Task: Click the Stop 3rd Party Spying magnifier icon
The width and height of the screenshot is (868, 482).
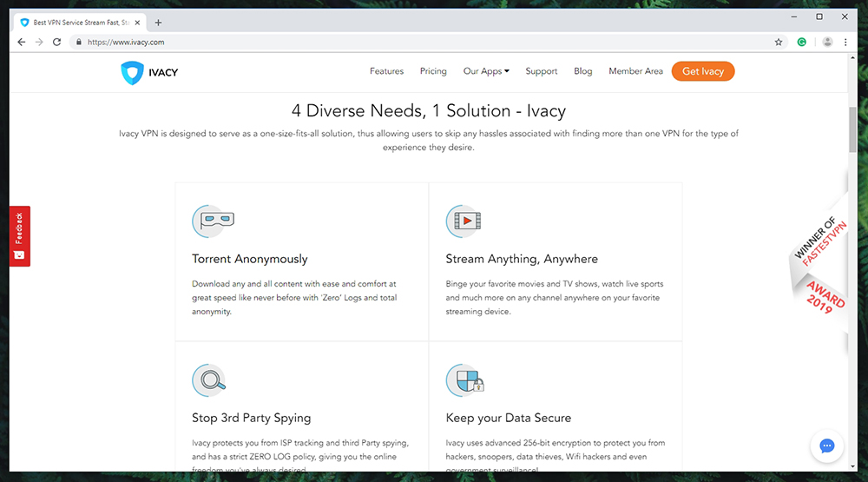Action: pos(208,380)
